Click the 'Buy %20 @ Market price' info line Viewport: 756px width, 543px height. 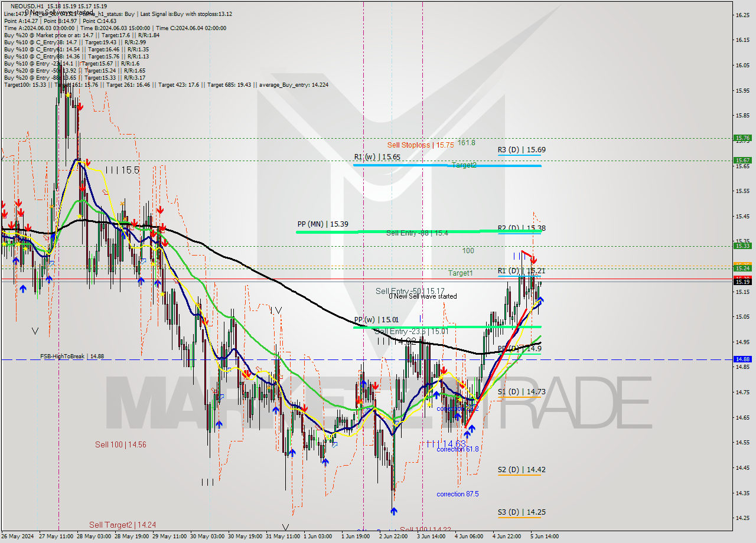click(x=82, y=35)
